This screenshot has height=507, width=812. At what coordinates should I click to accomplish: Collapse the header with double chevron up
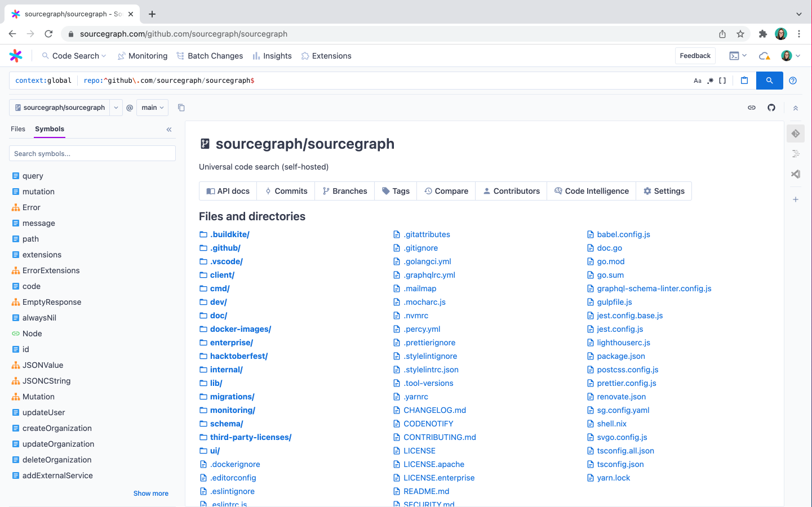(796, 108)
